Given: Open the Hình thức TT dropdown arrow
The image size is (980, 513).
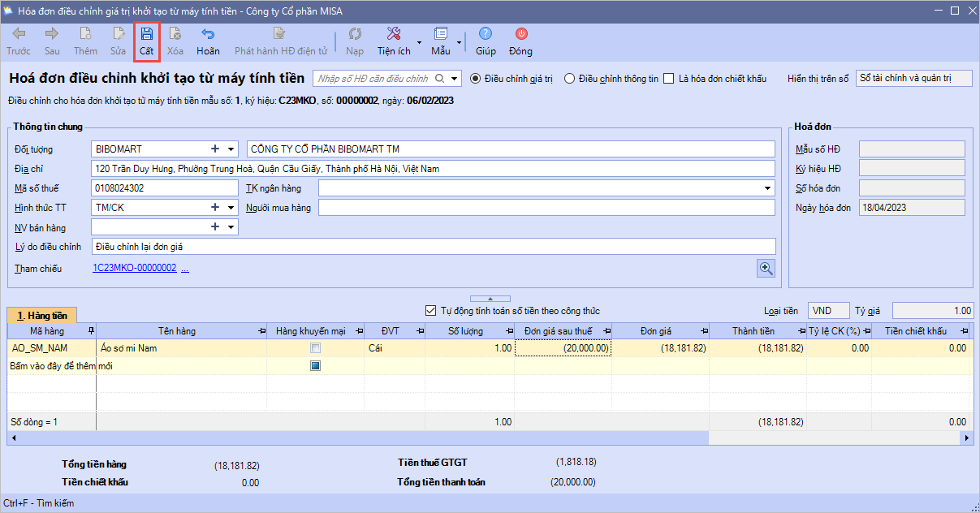Looking at the screenshot, I should 231,208.
